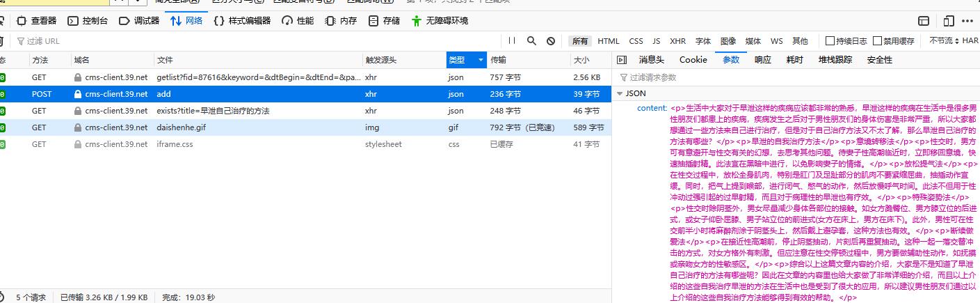Image resolution: width=980 pixels, height=303 pixels.
Task: Switch to the 安全性 (Security) tab
Action: point(880,60)
